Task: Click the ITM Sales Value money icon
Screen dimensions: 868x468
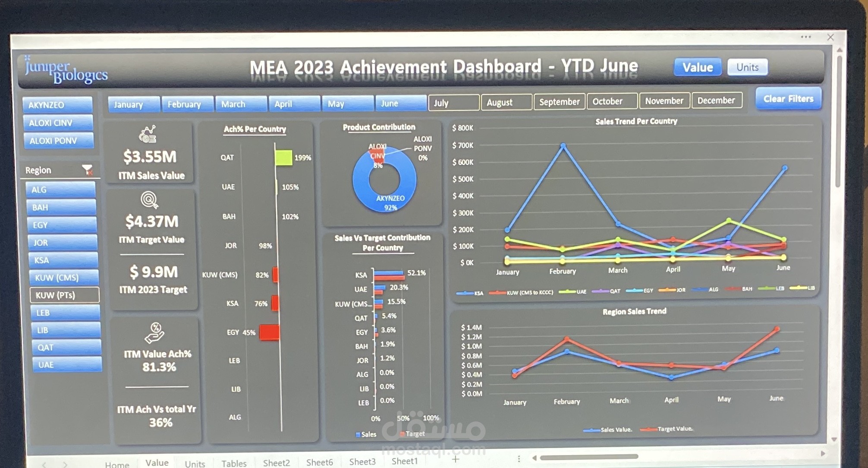Action: coord(148,134)
